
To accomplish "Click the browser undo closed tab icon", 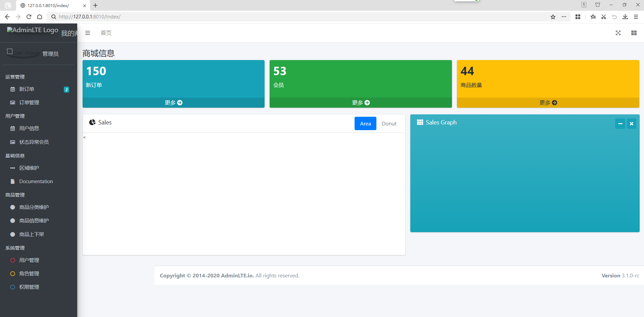I will click(614, 17).
